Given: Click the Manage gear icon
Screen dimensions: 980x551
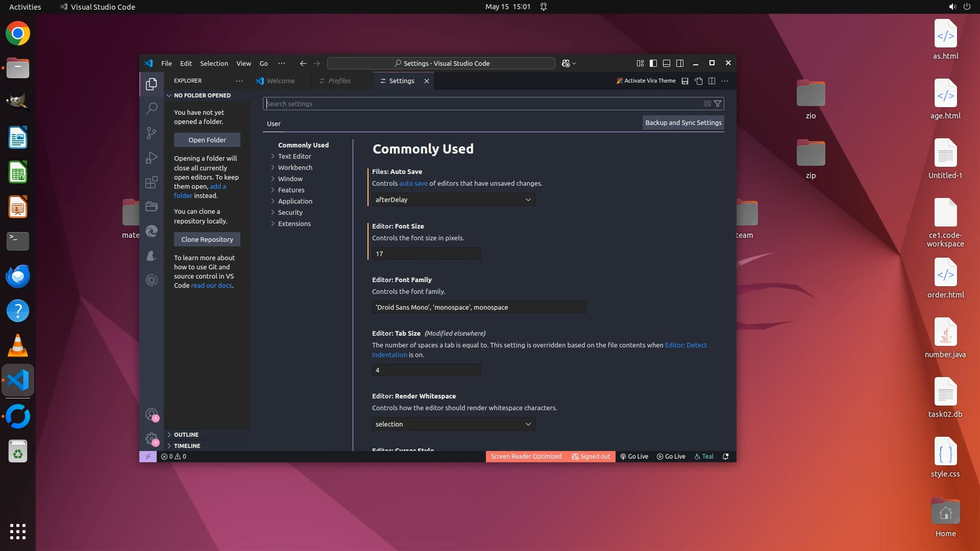Looking at the screenshot, I should click(x=152, y=438).
